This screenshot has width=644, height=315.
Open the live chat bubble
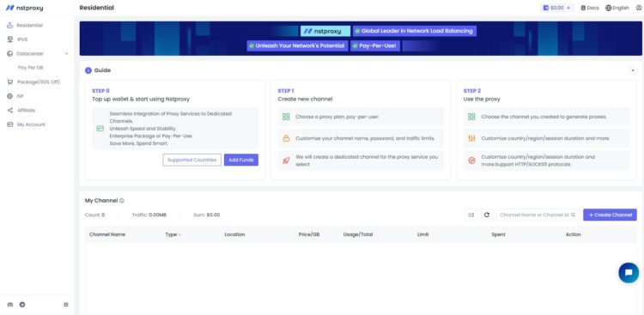click(x=629, y=273)
